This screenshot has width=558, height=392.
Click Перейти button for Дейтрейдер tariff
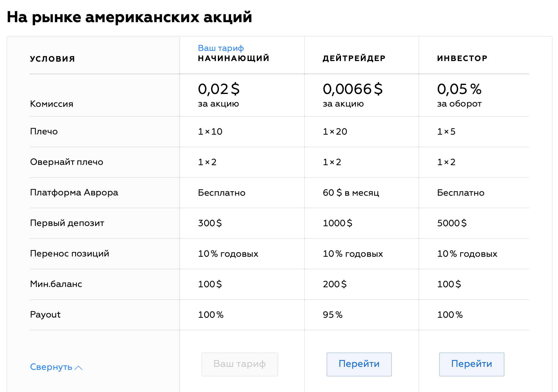[359, 364]
